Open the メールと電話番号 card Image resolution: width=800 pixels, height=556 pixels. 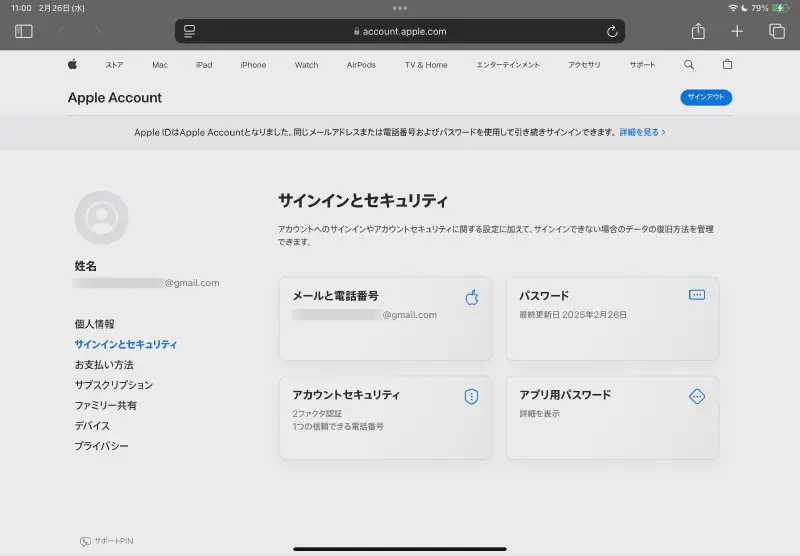[x=385, y=318]
